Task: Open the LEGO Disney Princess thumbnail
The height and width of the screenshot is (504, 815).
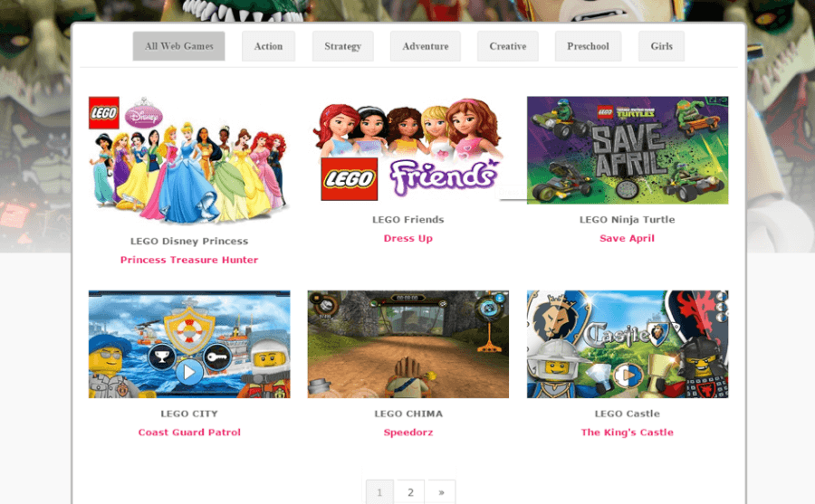Action: click(189, 160)
